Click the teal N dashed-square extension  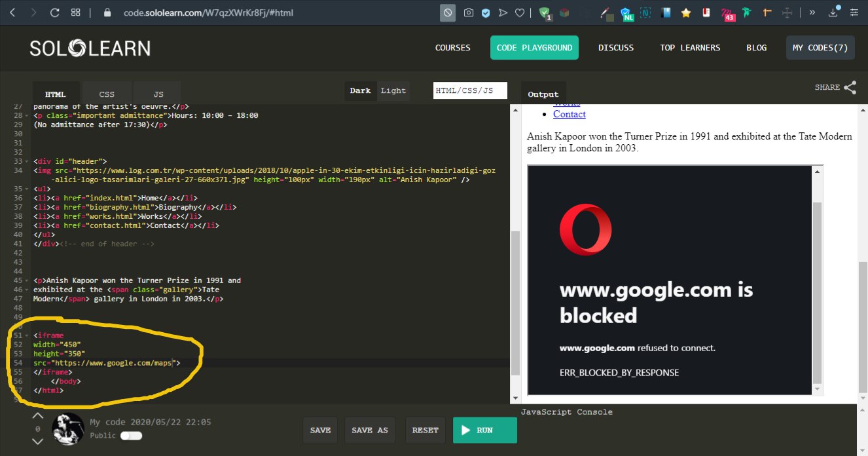pyautogui.click(x=646, y=12)
